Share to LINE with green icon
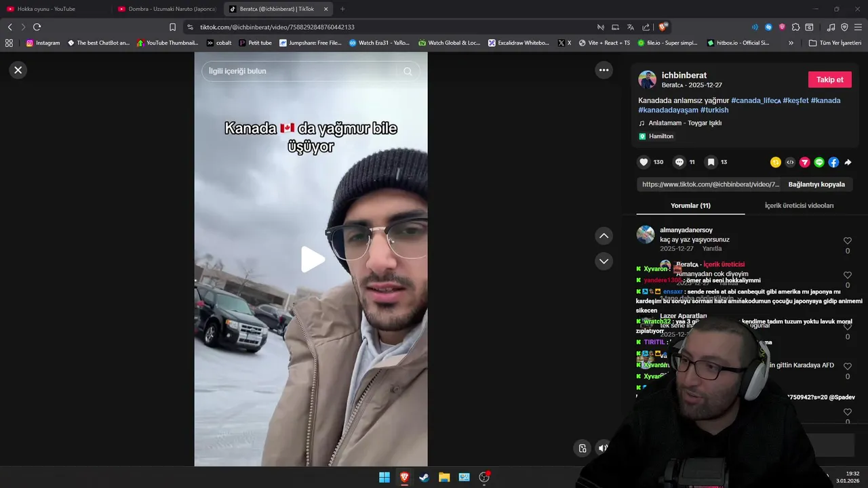 click(819, 162)
